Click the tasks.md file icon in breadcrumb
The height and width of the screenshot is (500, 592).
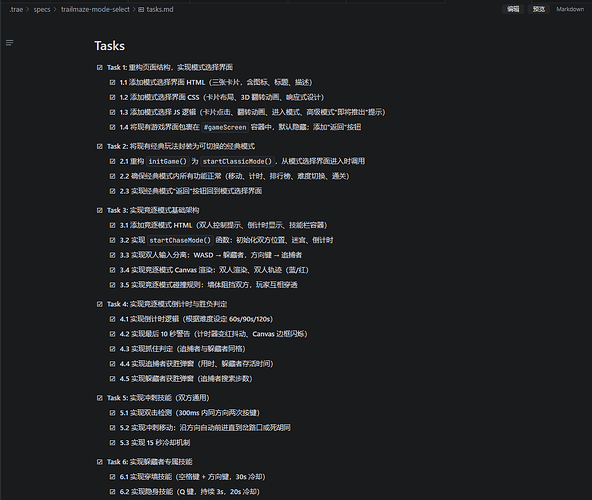tap(141, 9)
